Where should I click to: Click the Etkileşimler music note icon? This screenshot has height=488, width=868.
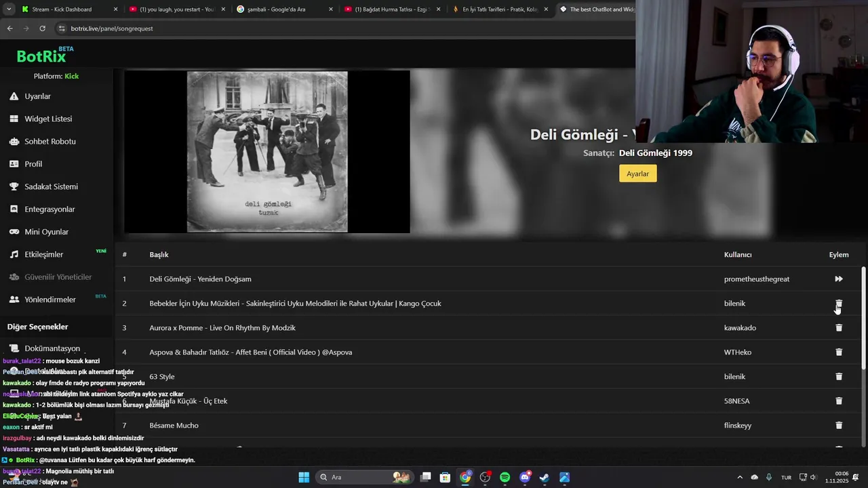[14, 254]
